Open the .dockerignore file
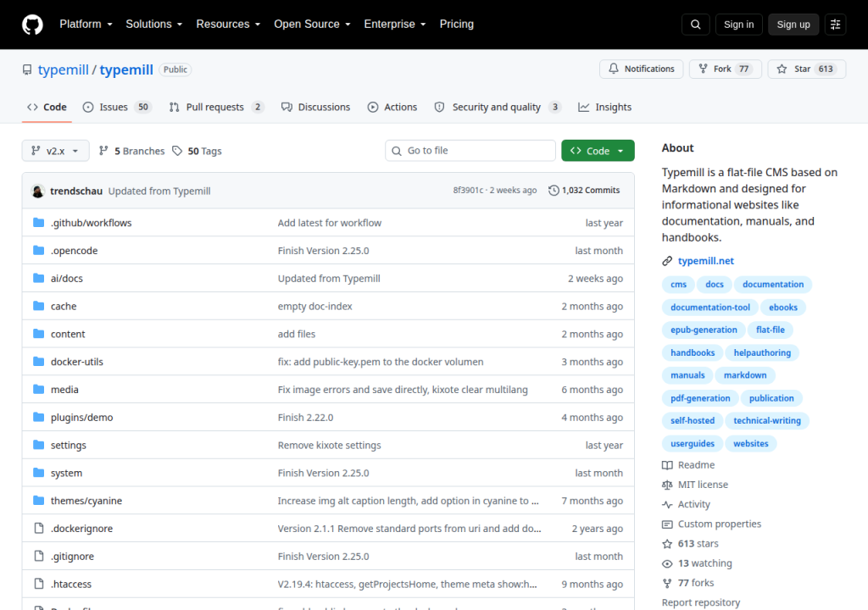Viewport: 868px width, 610px height. tap(82, 528)
